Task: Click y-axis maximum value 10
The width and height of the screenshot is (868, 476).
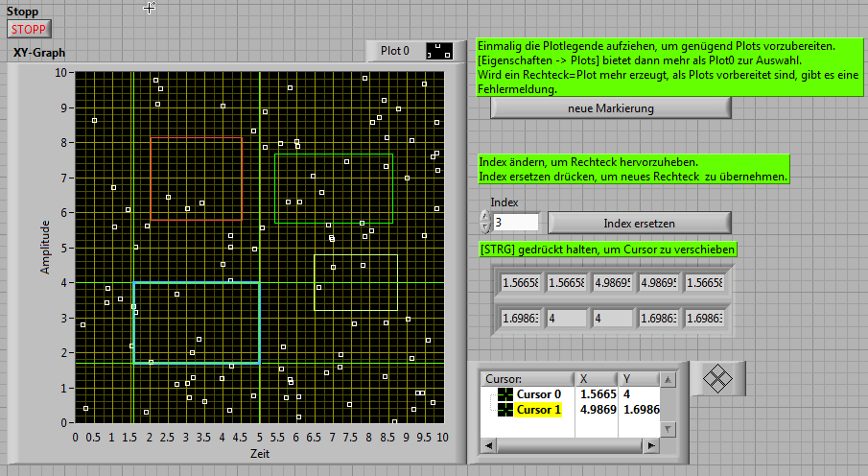Action: [60, 73]
